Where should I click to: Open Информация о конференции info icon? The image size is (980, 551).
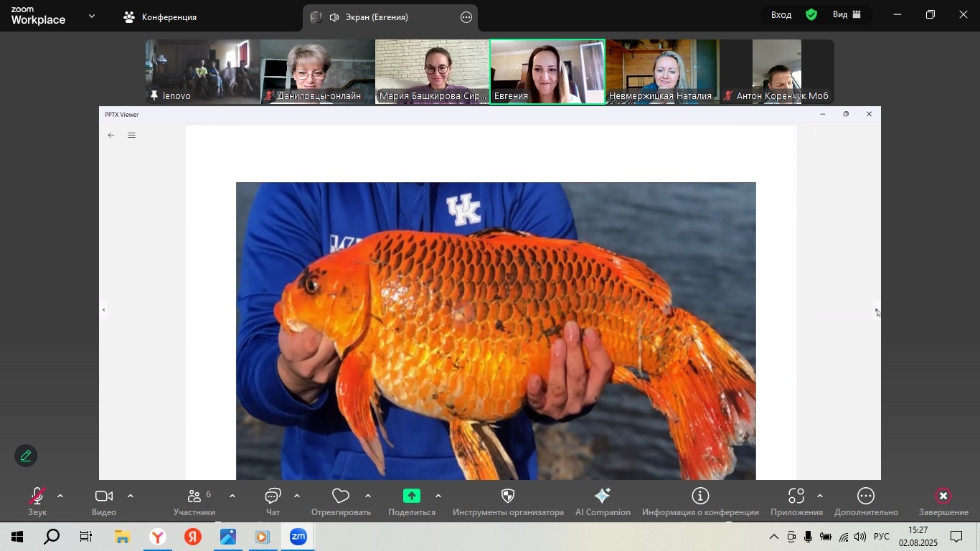click(x=700, y=497)
